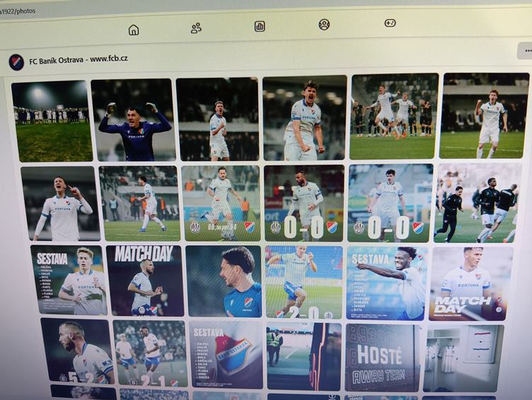The width and height of the screenshot is (532, 400).
Task: Open the SESTAVA graphic with club crest
Action: coord(226,355)
